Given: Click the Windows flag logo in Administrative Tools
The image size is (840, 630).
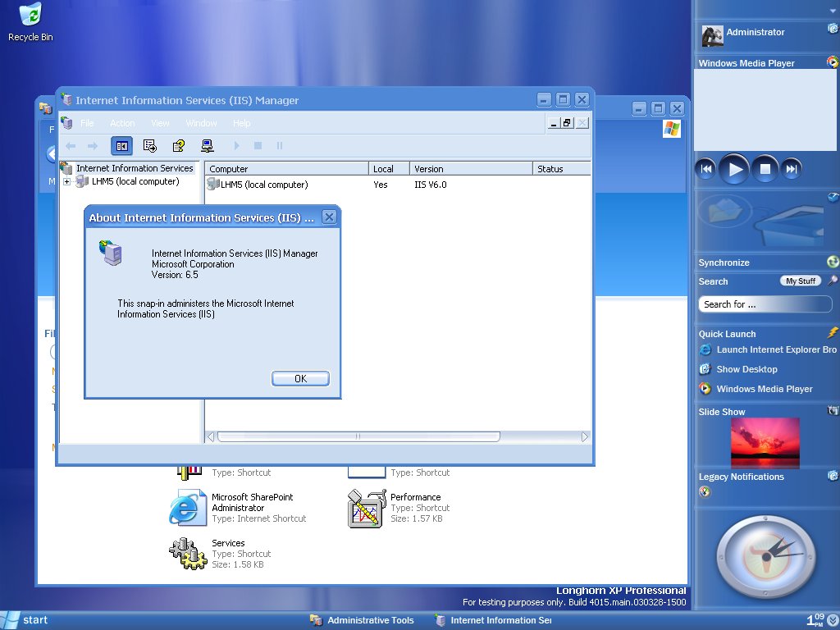Looking at the screenshot, I should [x=671, y=129].
